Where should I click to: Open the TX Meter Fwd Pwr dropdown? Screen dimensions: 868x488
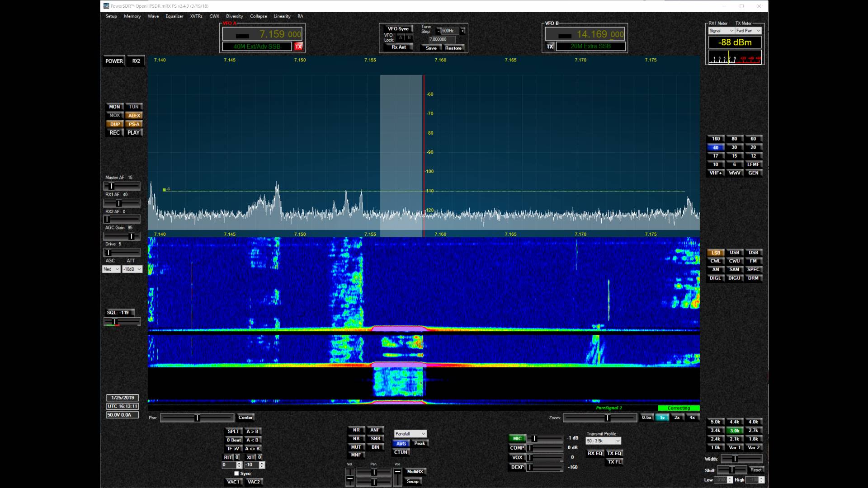pos(749,31)
